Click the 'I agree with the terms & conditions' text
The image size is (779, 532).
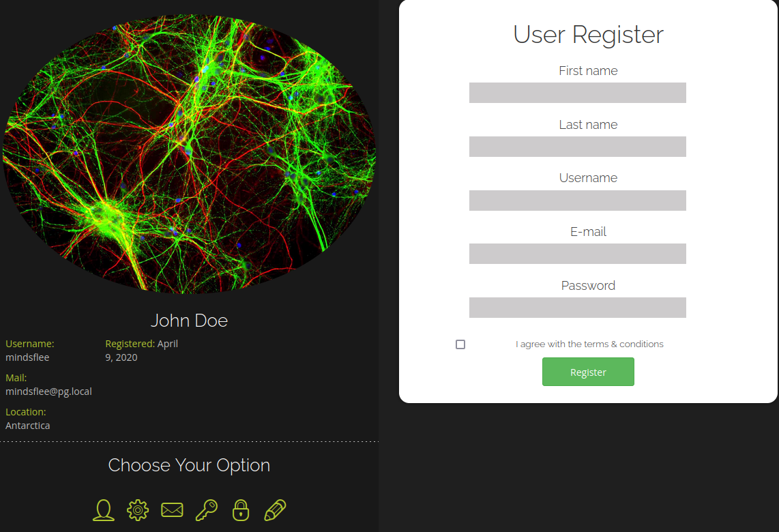(589, 344)
